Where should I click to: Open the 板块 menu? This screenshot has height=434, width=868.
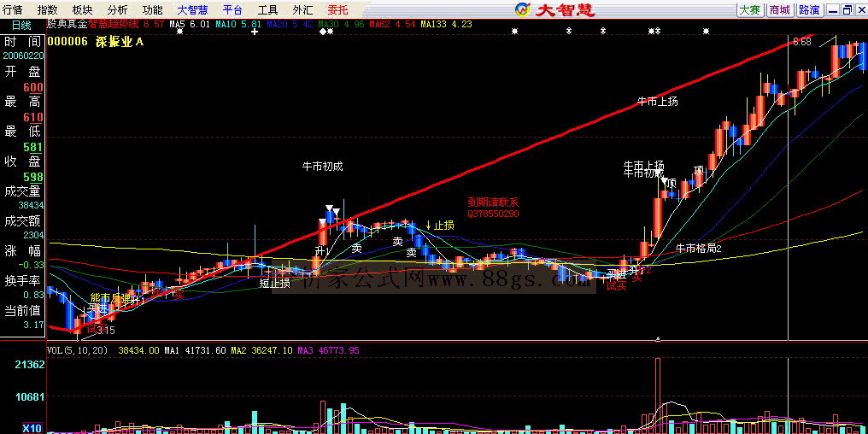point(82,9)
